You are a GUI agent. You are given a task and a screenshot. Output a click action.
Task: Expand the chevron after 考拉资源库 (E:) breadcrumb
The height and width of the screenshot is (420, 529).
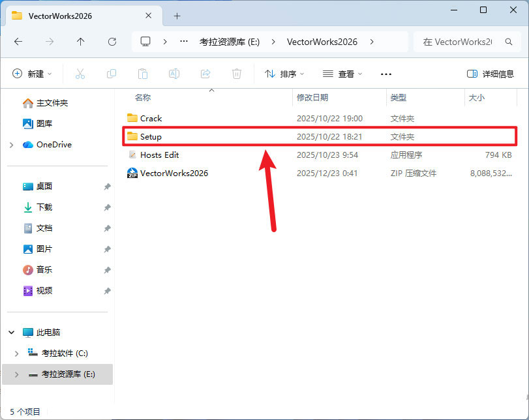273,42
